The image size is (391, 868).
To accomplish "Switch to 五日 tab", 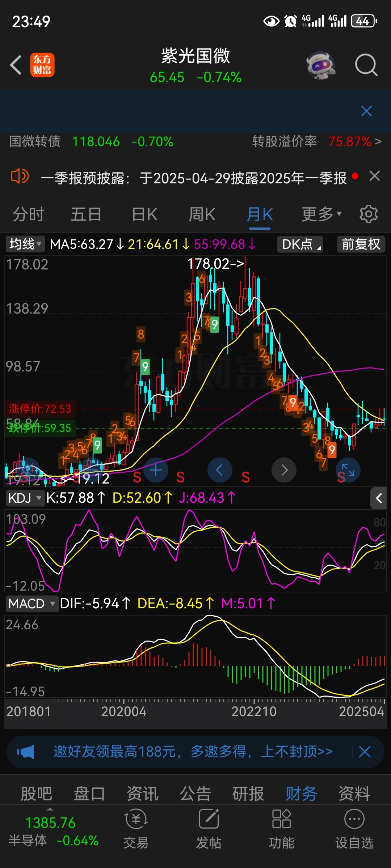I will 86,214.
